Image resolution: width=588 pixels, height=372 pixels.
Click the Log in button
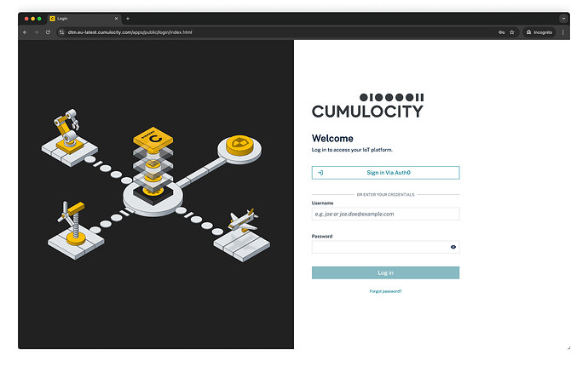tap(385, 272)
